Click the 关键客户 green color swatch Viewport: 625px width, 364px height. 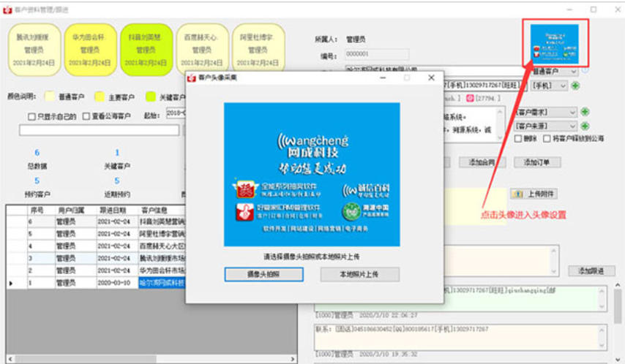(151, 96)
